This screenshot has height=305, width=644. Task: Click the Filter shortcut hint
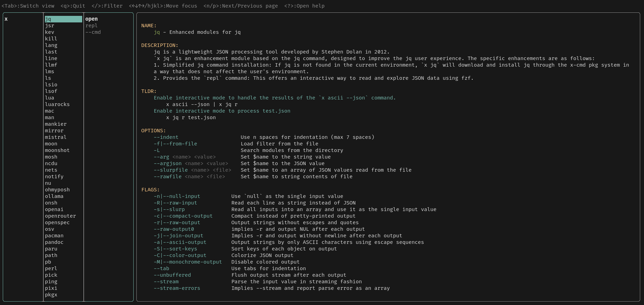coord(107,6)
